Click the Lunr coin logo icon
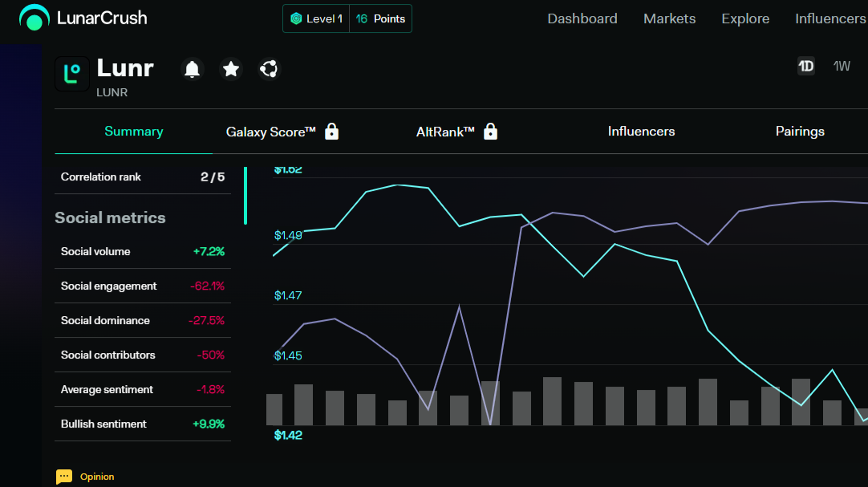Screen dimensions: 868x487 (72, 74)
